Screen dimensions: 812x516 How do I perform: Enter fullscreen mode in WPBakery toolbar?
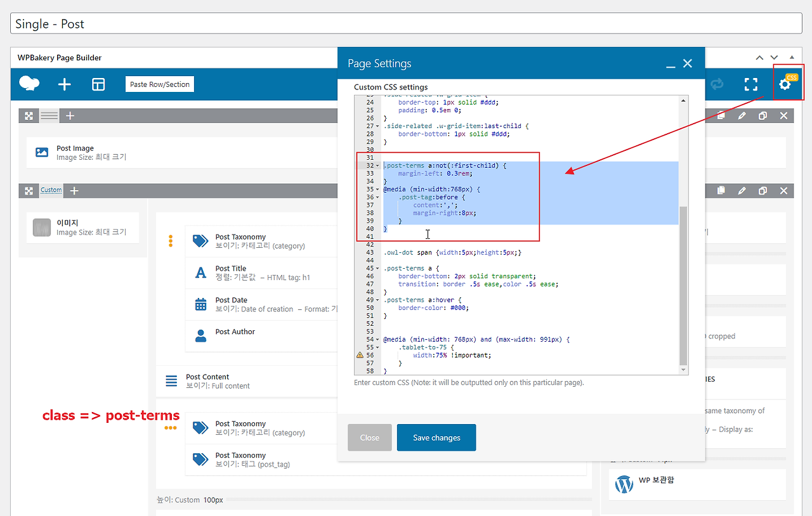751,84
